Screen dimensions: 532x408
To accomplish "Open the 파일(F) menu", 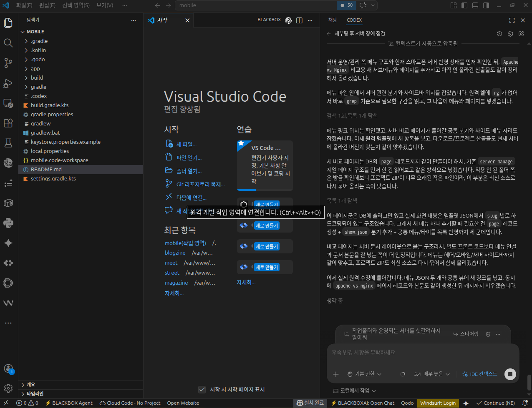I will point(24,5).
